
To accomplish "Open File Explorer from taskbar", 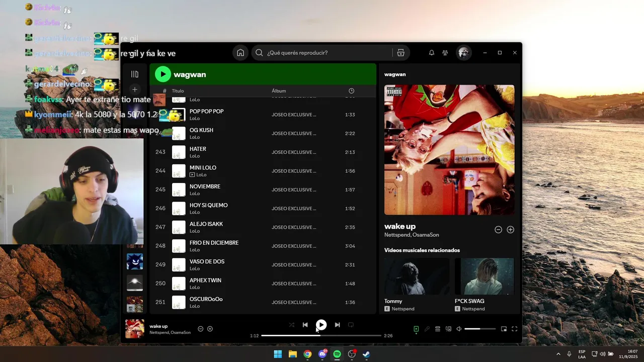I will click(x=292, y=354).
